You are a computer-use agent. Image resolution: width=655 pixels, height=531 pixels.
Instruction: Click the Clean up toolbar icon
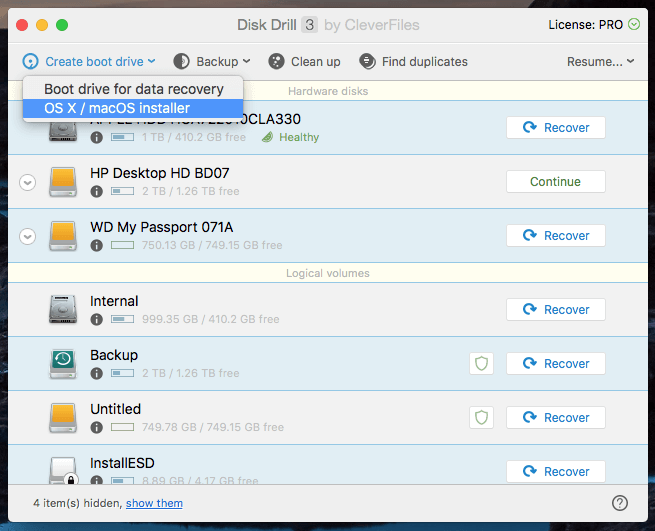(x=276, y=61)
